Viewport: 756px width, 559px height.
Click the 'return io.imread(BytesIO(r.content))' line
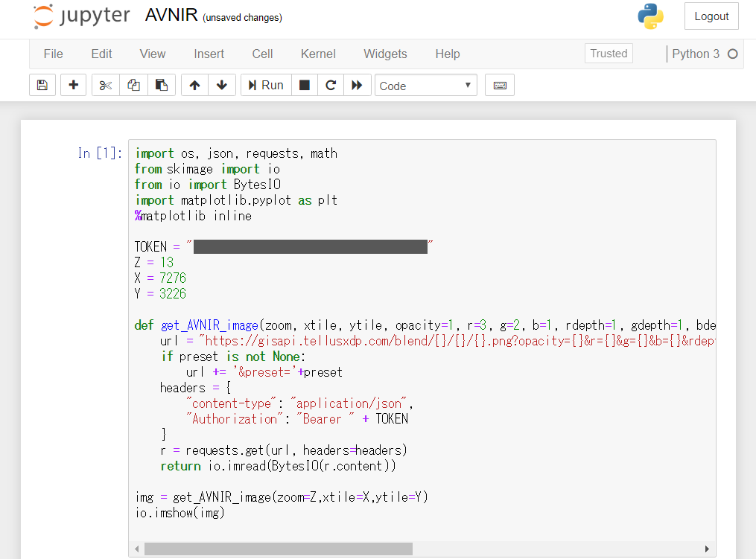(x=279, y=466)
